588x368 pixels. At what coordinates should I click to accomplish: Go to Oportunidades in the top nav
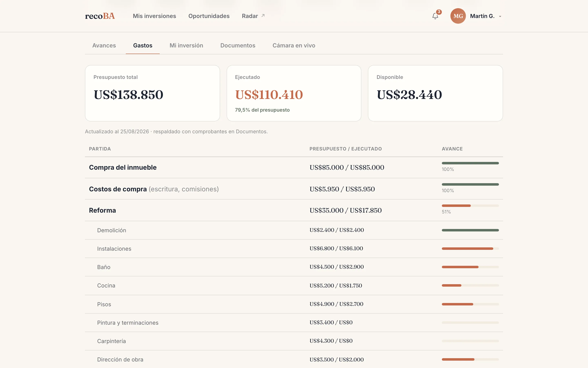click(209, 16)
